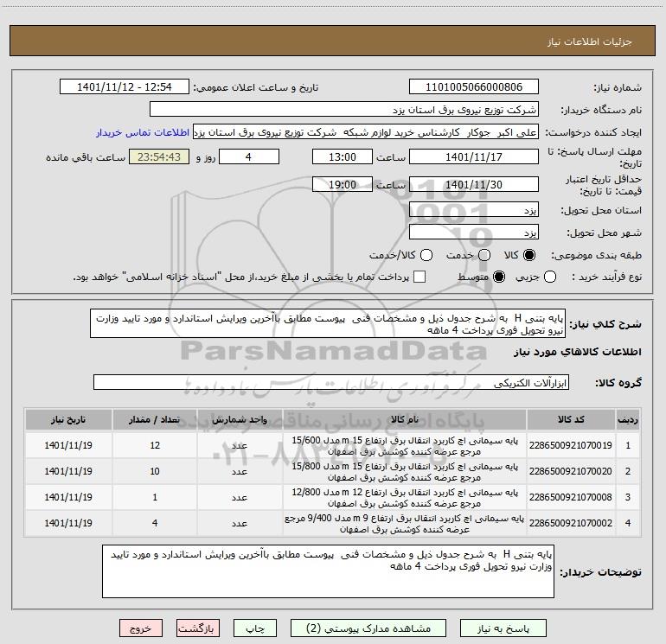Click the شماره نیاز field 1101005066000806
The image size is (666, 644).
(x=474, y=87)
